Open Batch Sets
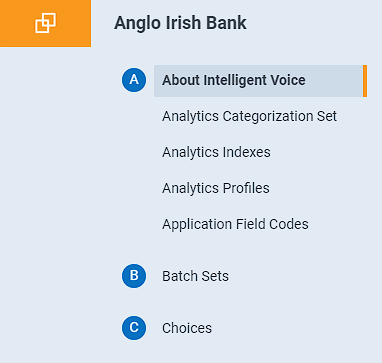Screen dimensions: 382x363 click(195, 276)
